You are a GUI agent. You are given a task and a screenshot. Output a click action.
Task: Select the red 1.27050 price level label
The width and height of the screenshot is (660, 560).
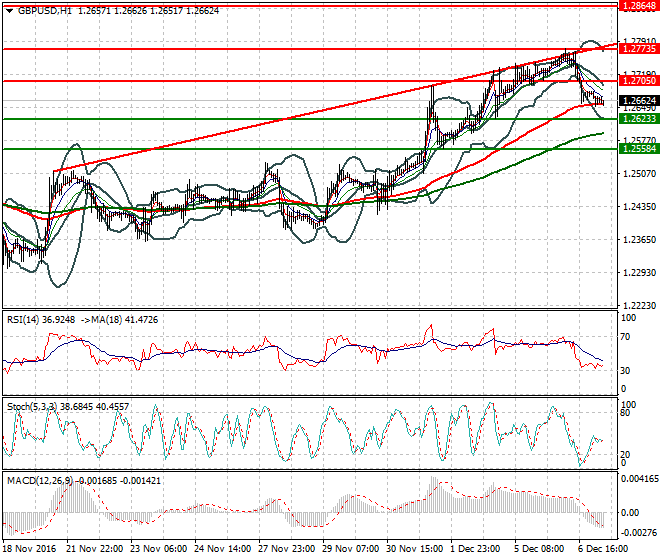pos(639,81)
